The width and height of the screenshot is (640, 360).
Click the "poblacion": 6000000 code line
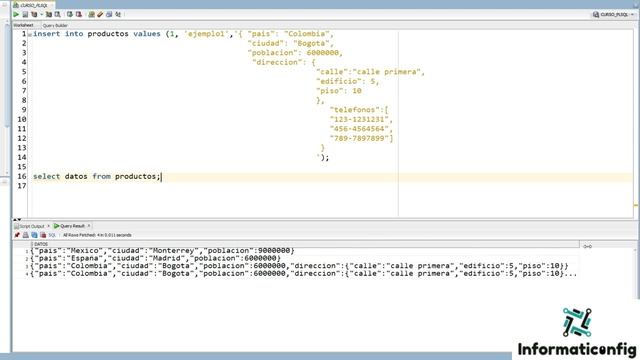click(295, 53)
